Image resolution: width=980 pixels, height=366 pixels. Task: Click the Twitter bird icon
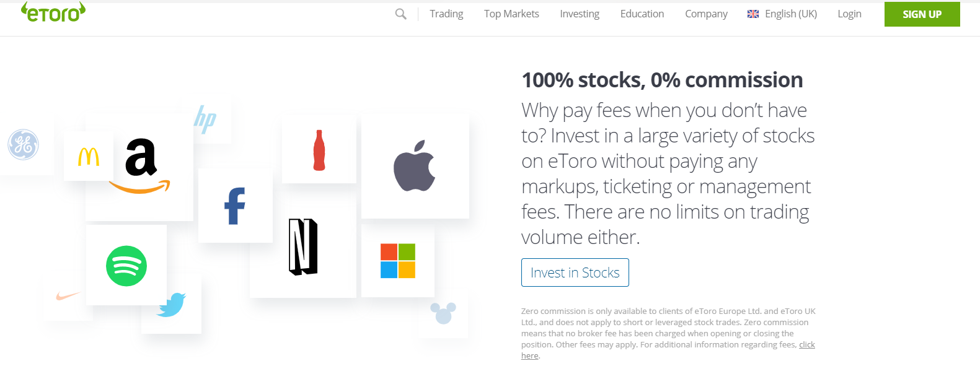click(x=172, y=305)
